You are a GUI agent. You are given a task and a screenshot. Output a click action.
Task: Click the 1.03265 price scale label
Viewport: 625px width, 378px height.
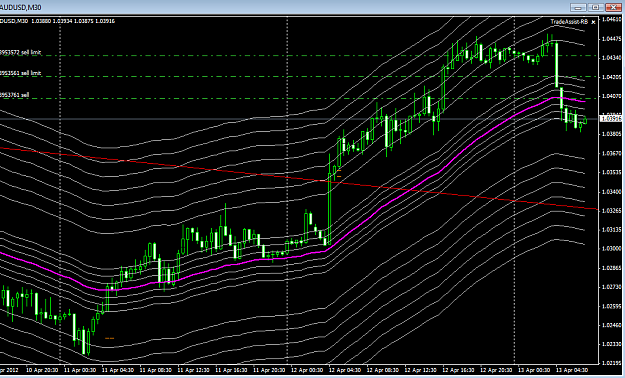click(x=611, y=211)
